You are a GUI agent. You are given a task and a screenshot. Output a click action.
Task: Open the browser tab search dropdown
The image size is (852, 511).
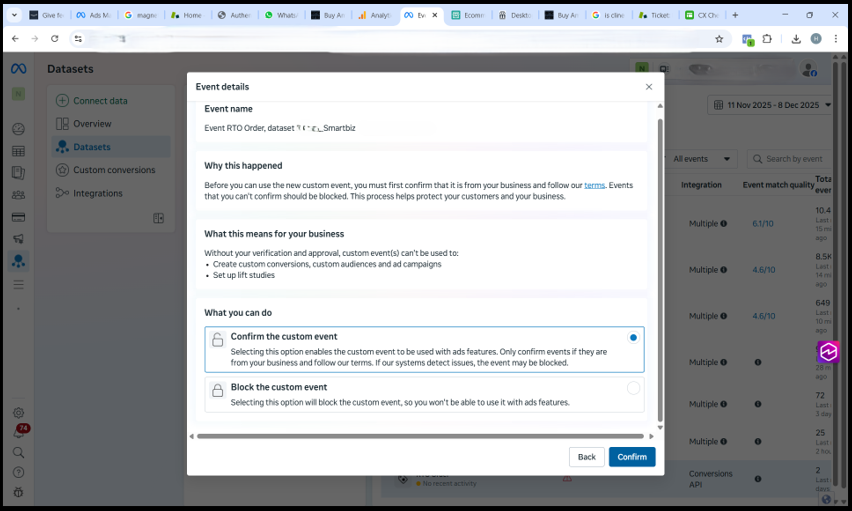click(x=14, y=15)
